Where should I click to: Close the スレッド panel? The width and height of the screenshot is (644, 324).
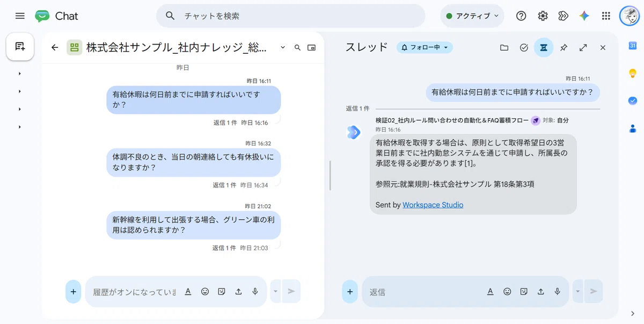click(x=603, y=47)
